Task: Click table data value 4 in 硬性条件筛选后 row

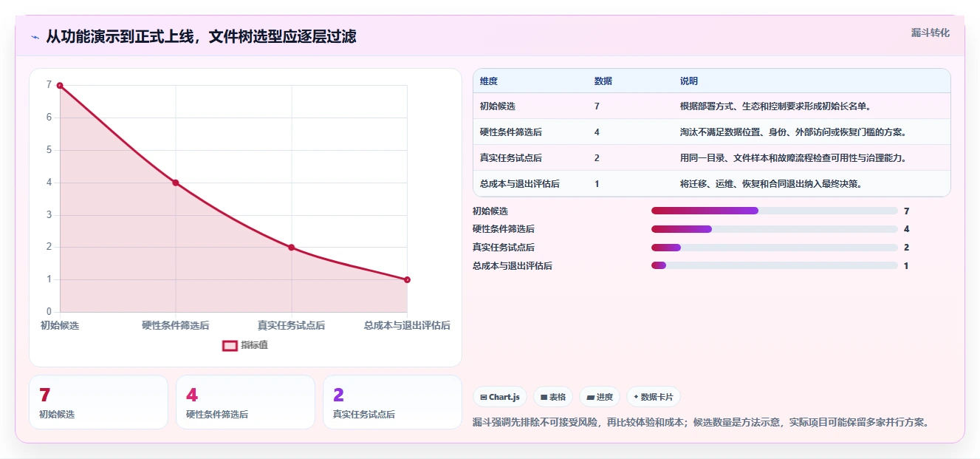Action: coord(597,132)
